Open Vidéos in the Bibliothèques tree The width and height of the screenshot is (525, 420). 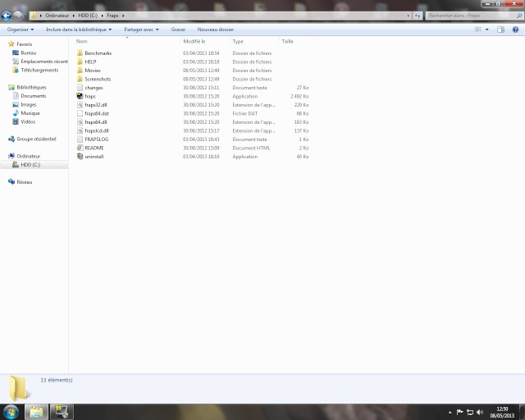coord(28,121)
